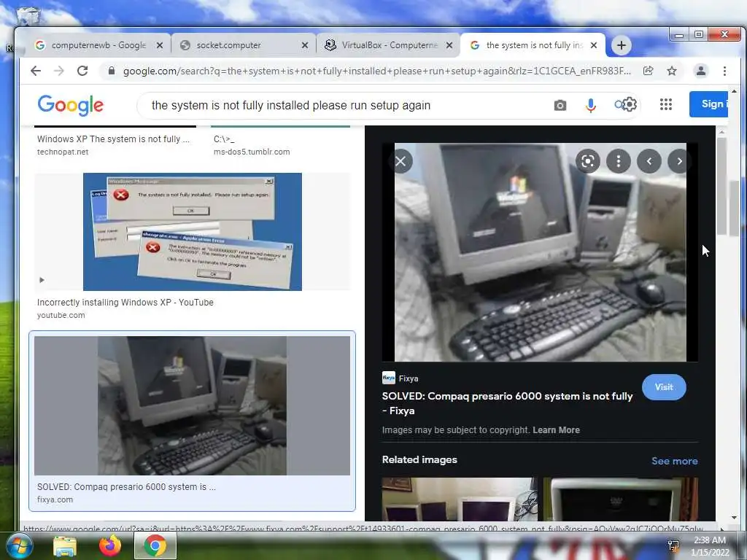Click the 'C:\>_' result caption
Viewport: 747px width, 560px height.
(224, 139)
